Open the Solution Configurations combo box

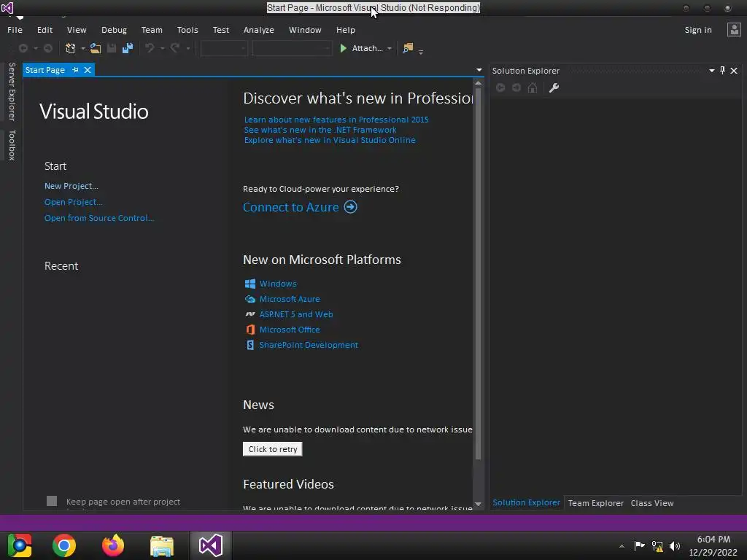pyautogui.click(x=224, y=48)
